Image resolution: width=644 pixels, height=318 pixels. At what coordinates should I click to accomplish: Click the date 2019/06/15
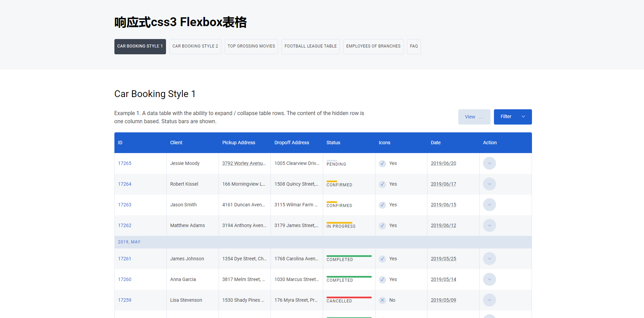tap(443, 205)
